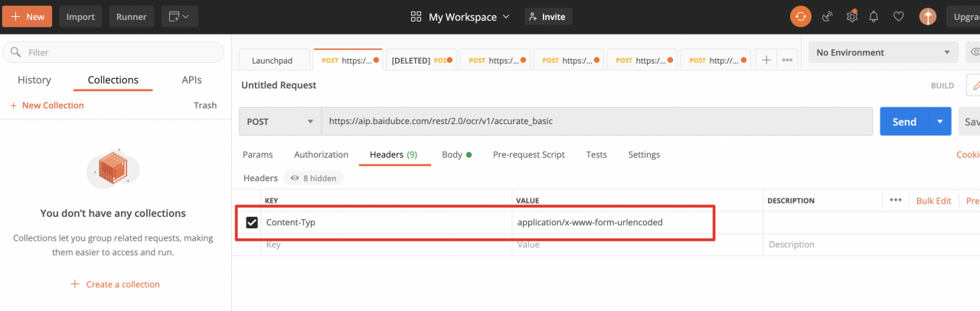Open the new window layout icon button

[180, 16]
